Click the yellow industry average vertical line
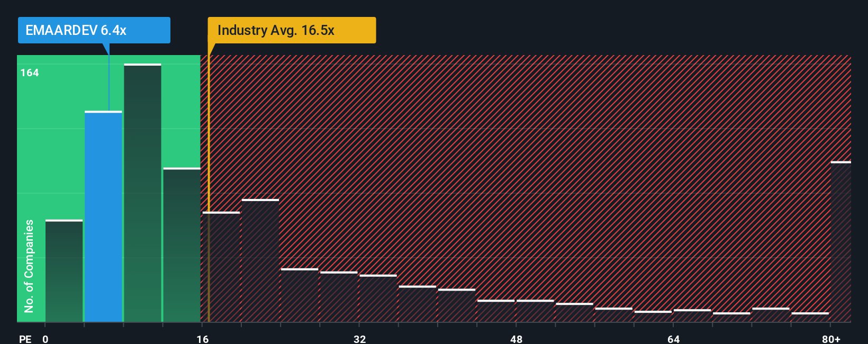This screenshot has width=868, height=344. (209, 188)
